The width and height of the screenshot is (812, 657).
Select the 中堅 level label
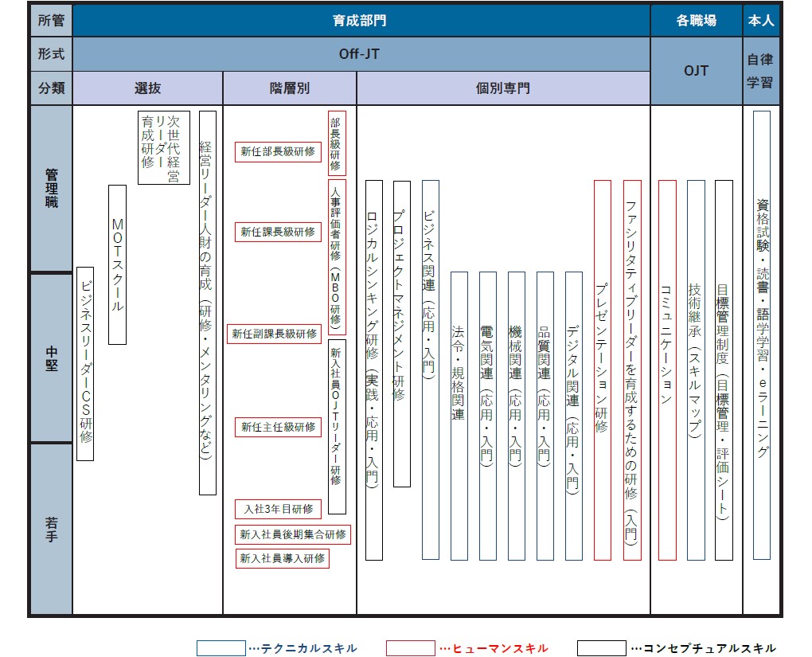[x=51, y=358]
